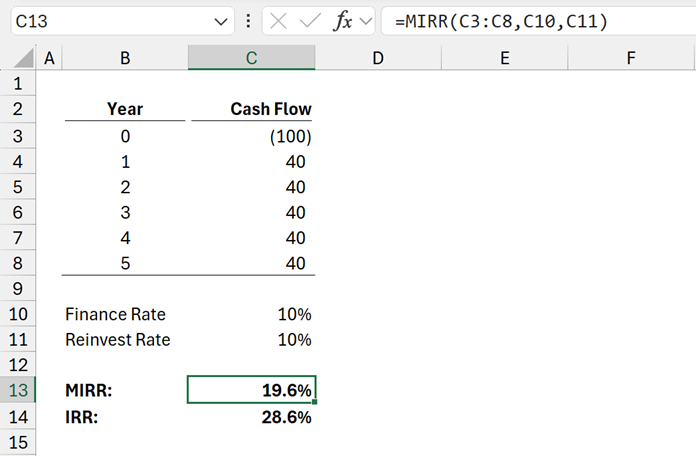696x456 pixels.
Task: Select column F header
Action: click(631, 59)
